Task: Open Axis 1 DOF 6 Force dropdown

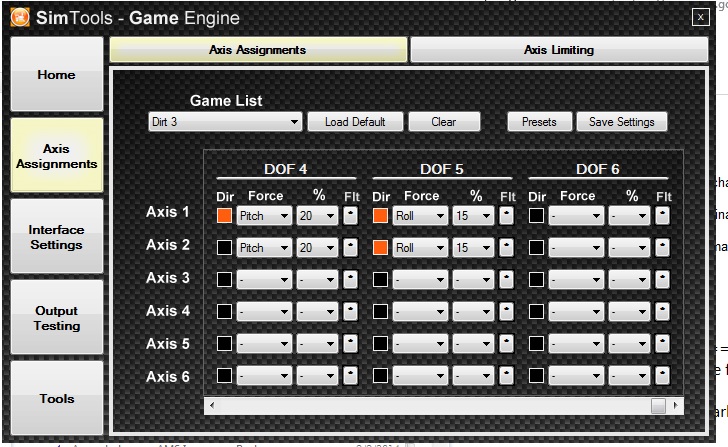Action: pos(576,216)
